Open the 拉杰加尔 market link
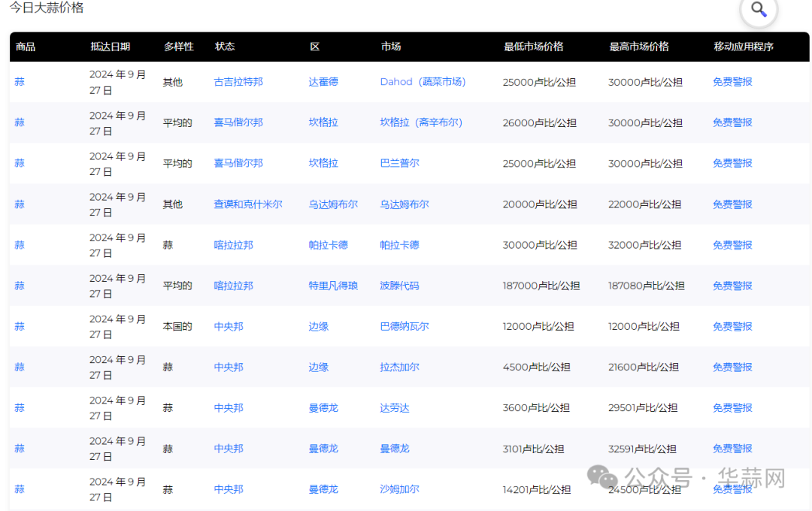812x511 pixels. pyautogui.click(x=399, y=367)
